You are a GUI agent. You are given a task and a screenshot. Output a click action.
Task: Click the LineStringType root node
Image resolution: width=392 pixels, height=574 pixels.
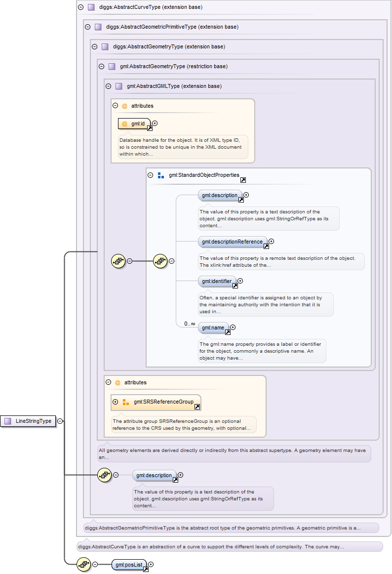(29, 421)
